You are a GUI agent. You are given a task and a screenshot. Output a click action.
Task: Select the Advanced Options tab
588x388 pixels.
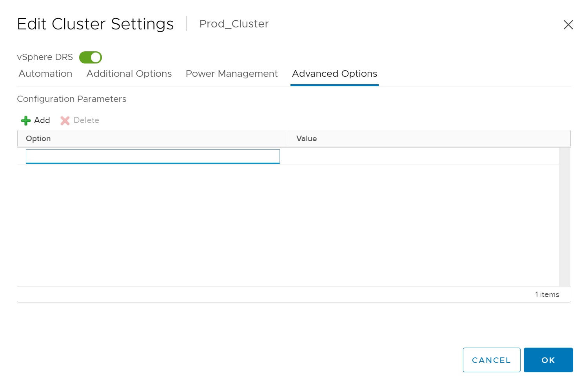334,74
